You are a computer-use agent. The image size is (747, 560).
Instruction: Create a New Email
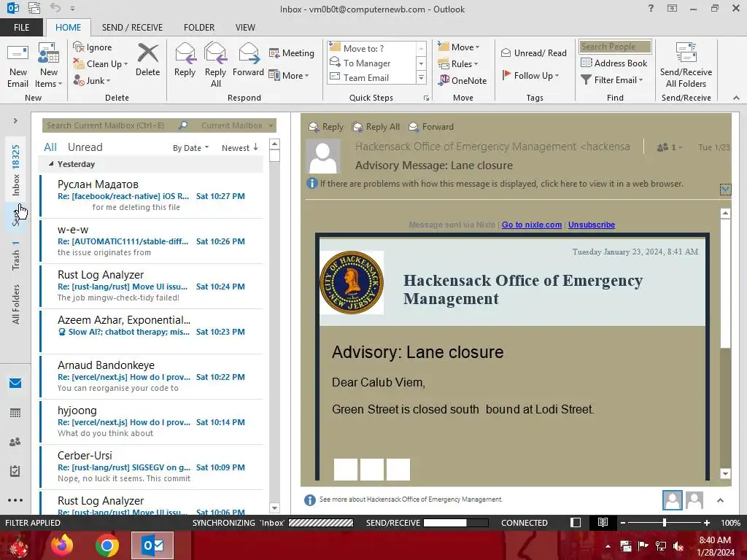pyautogui.click(x=18, y=66)
